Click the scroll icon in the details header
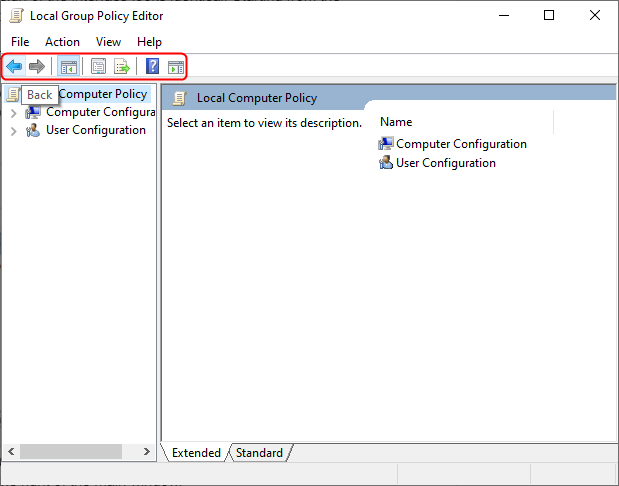This screenshot has width=619, height=486. (x=180, y=98)
